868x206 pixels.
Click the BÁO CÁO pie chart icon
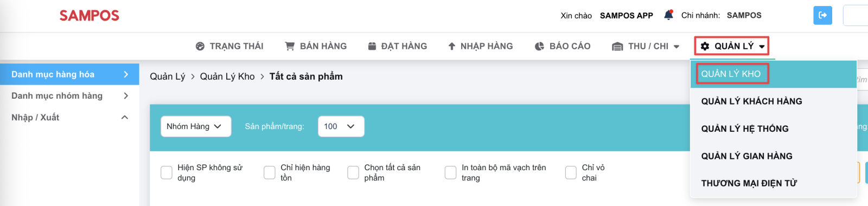pyautogui.click(x=539, y=47)
